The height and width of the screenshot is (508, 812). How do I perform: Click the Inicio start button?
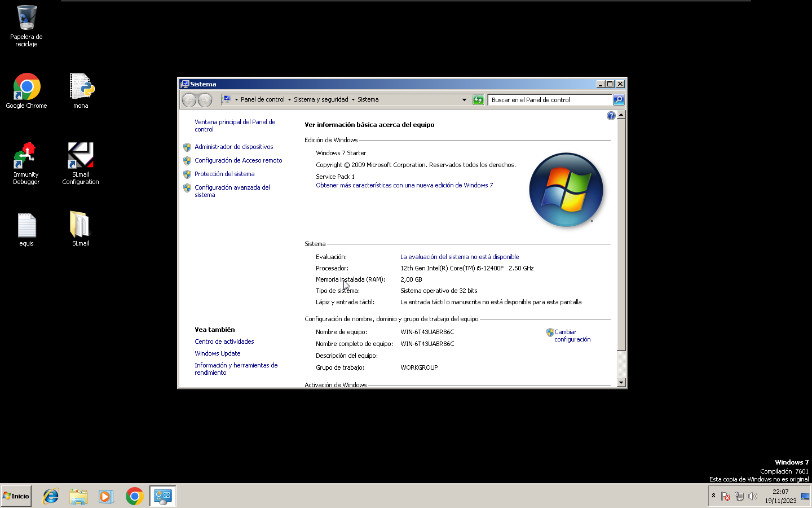16,496
